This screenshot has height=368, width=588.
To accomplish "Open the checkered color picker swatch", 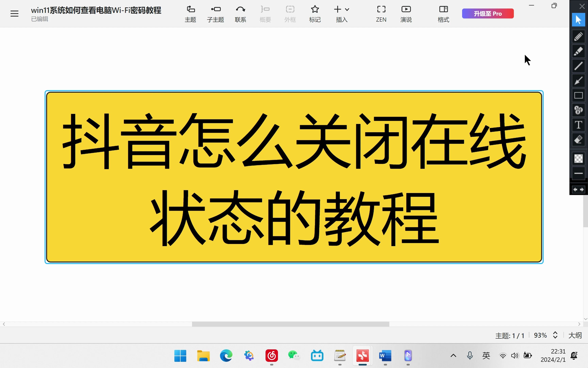I will point(578,159).
